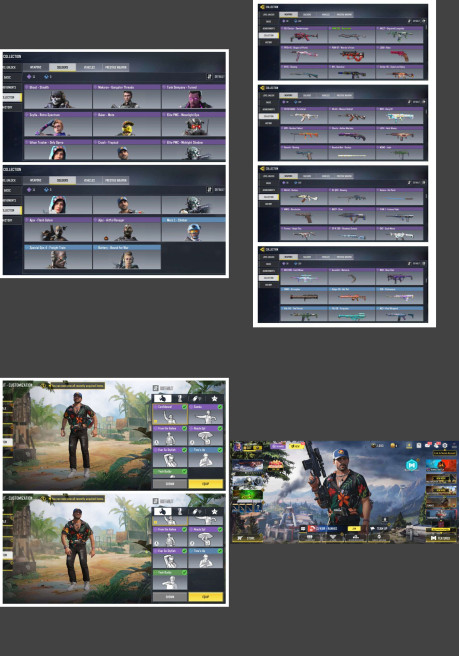Select Special Ops 4 Freight Train card
The width and height of the screenshot is (459, 656).
[x=58, y=257]
